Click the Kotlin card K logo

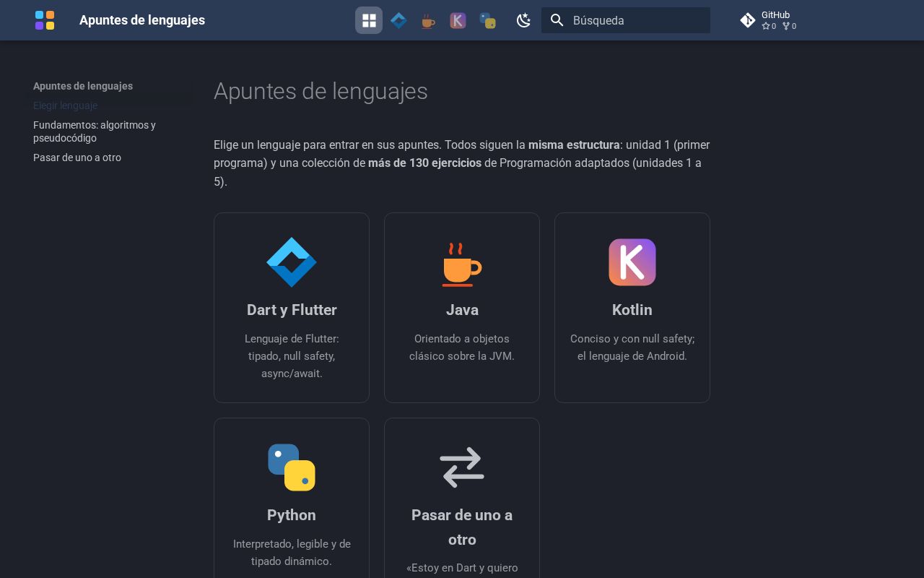click(x=632, y=262)
